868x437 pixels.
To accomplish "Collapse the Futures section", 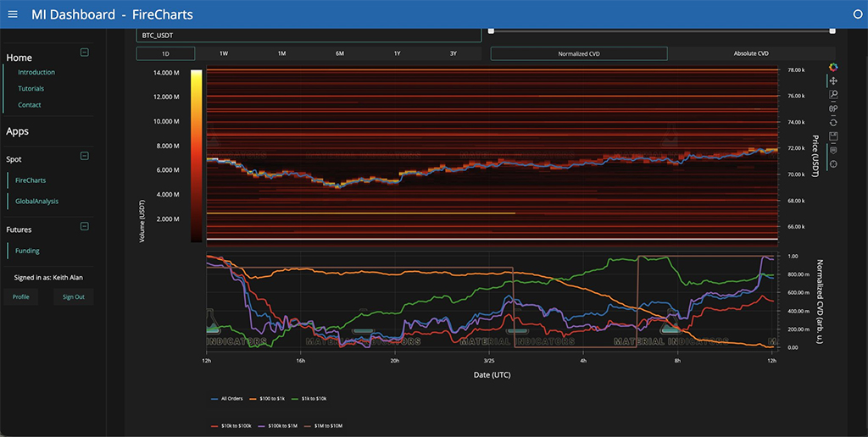I will click(84, 226).
